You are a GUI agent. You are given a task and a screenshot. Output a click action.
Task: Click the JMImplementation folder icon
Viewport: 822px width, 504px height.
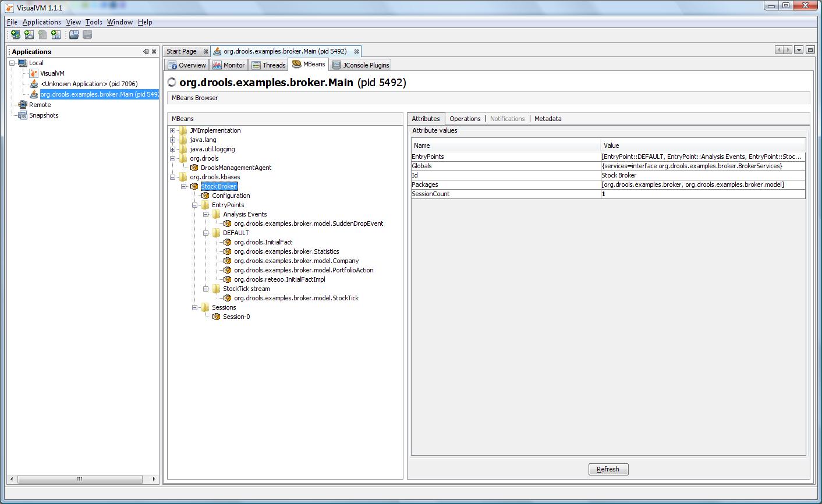[183, 130]
